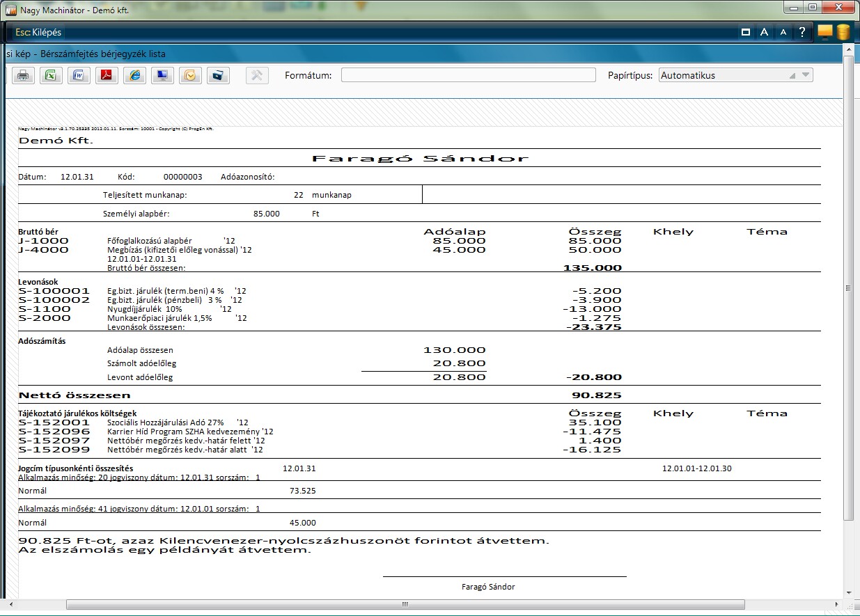
Task: Click the dark blue archive box icon
Action: [218, 76]
